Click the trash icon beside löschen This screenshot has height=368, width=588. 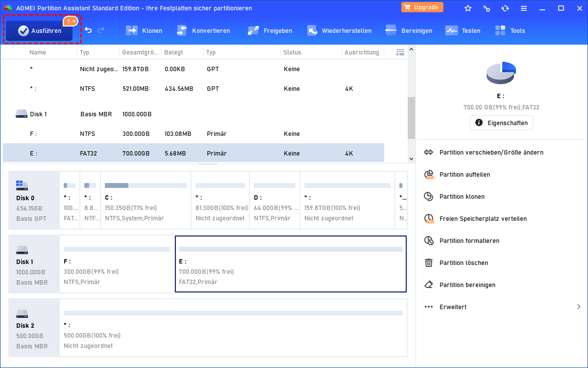[429, 263]
